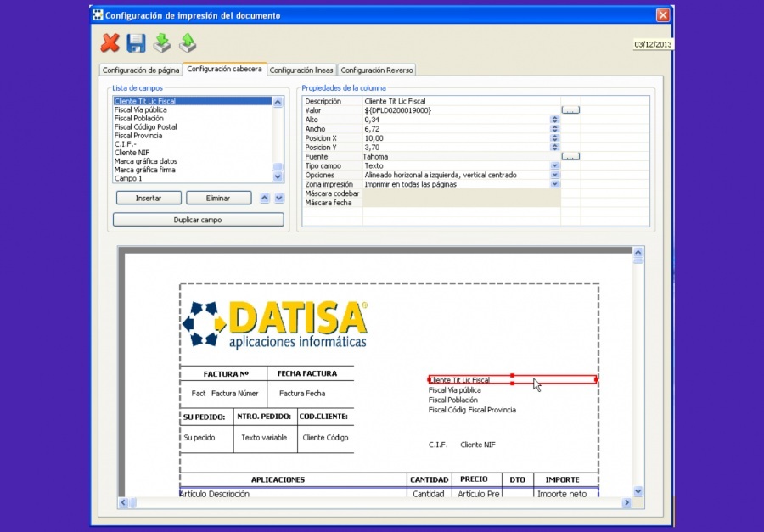Select 'Cliente Tit Lic Fiscal' field in preview

[513, 379]
